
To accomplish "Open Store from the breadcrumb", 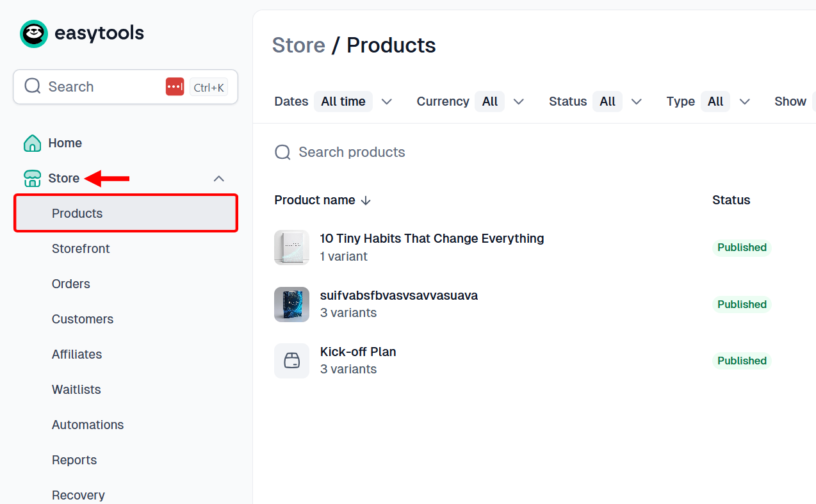I will [298, 45].
